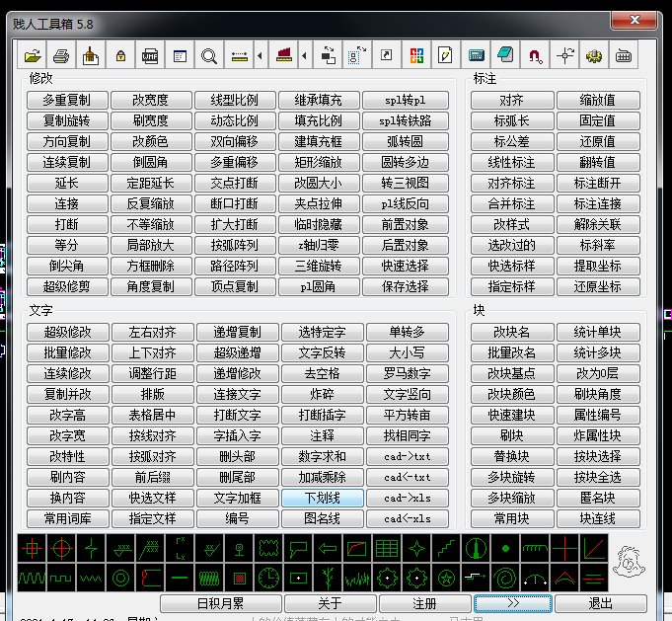The height and width of the screenshot is (621, 672).
Task: Click the 超级修改 text button
Action: (x=68, y=332)
